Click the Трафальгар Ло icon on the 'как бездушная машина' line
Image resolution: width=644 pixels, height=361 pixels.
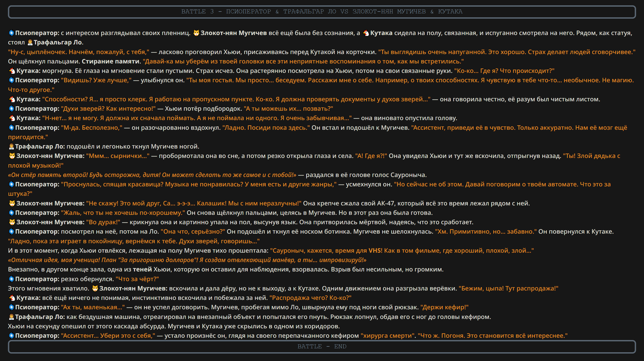(x=12, y=317)
